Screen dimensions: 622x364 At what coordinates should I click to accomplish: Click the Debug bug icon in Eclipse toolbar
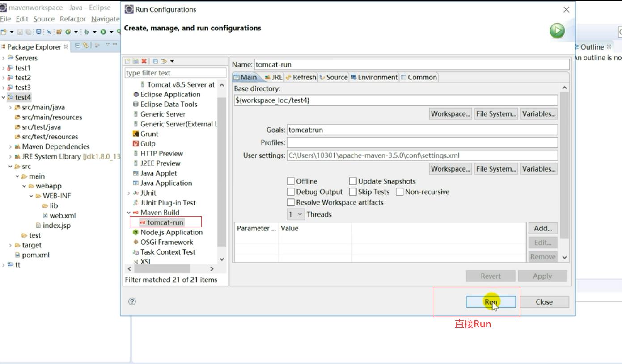[87, 32]
